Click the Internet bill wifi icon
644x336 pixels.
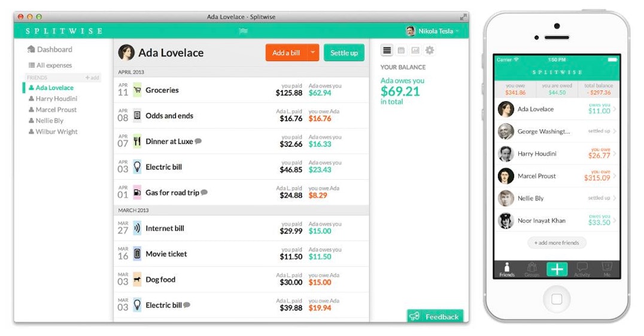coord(137,228)
